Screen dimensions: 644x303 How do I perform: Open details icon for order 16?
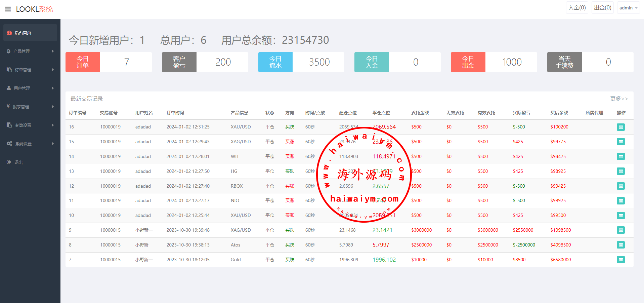coord(620,127)
